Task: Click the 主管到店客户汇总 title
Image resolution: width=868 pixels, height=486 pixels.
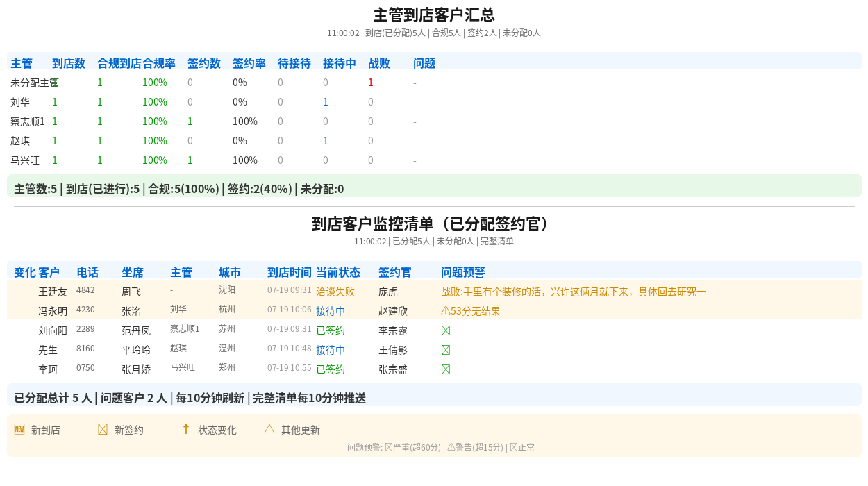Action: [x=434, y=15]
